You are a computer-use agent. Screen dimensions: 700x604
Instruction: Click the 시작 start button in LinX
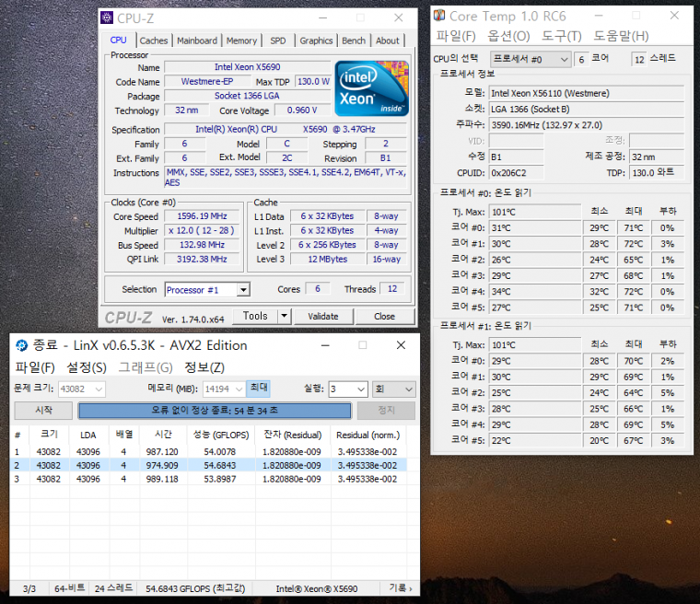[x=43, y=411]
